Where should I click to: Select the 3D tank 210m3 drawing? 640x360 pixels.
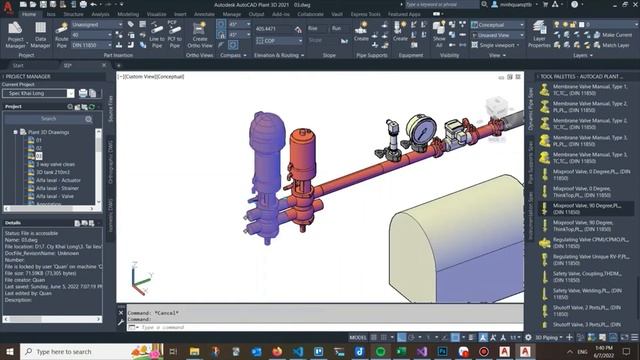click(53, 172)
